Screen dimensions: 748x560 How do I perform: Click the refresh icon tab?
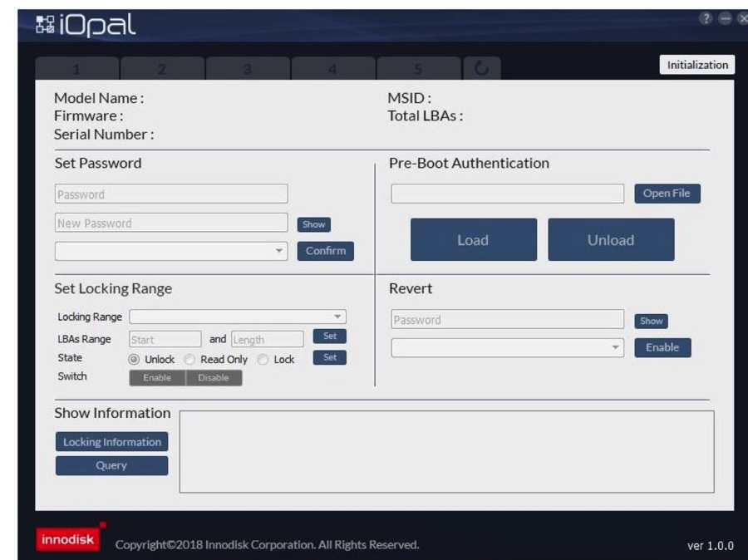coord(482,69)
